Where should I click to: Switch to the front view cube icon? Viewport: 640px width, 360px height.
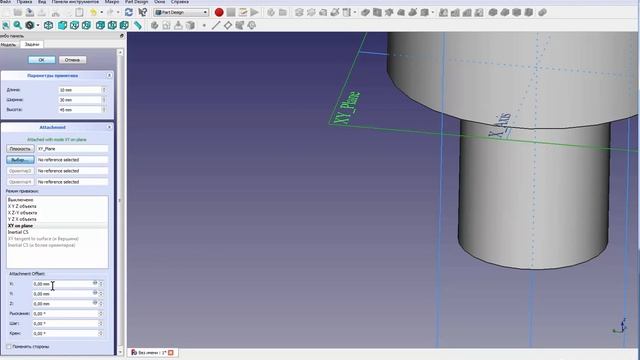tap(62, 25)
